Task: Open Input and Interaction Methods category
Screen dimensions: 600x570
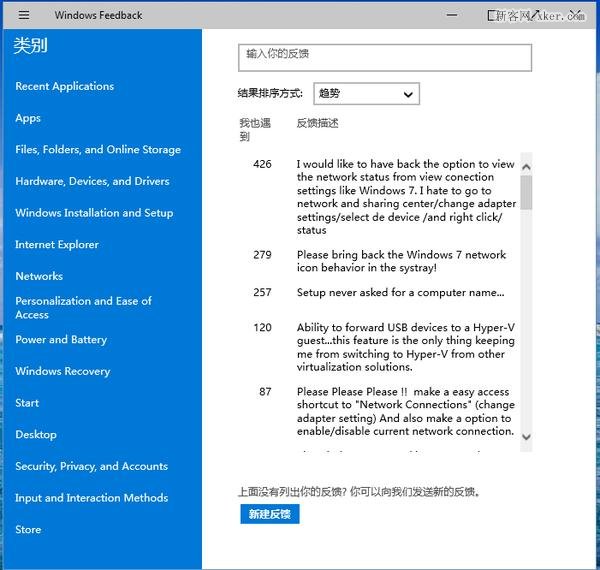Action: (91, 498)
